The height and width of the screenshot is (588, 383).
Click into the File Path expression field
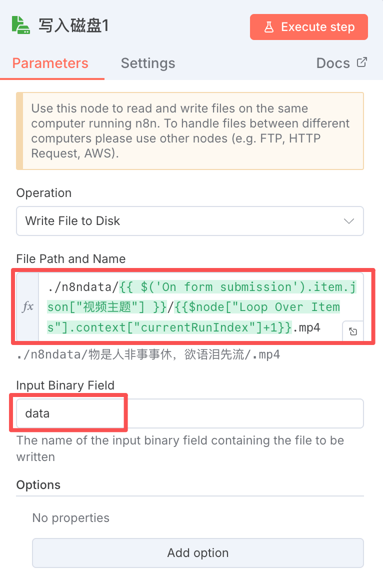(195, 306)
